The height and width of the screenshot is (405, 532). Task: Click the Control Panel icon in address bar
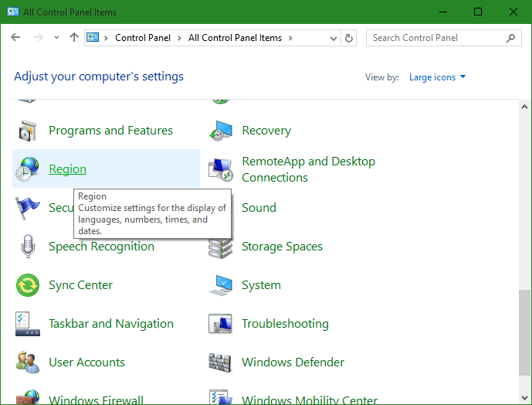pyautogui.click(x=93, y=37)
